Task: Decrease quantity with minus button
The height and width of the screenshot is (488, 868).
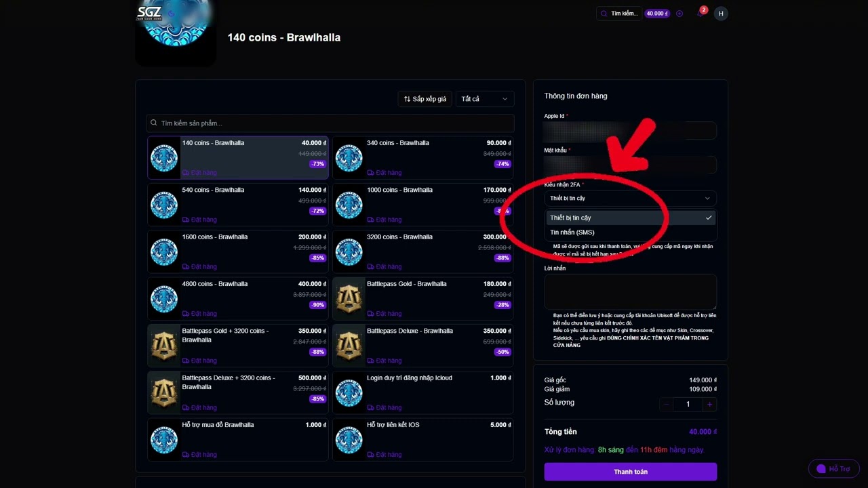Action: 666,404
